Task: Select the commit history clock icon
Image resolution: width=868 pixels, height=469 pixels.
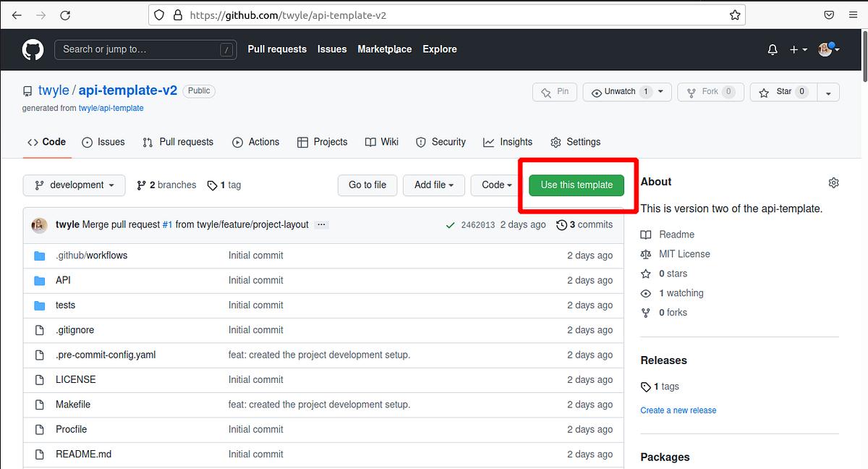Action: (562, 224)
